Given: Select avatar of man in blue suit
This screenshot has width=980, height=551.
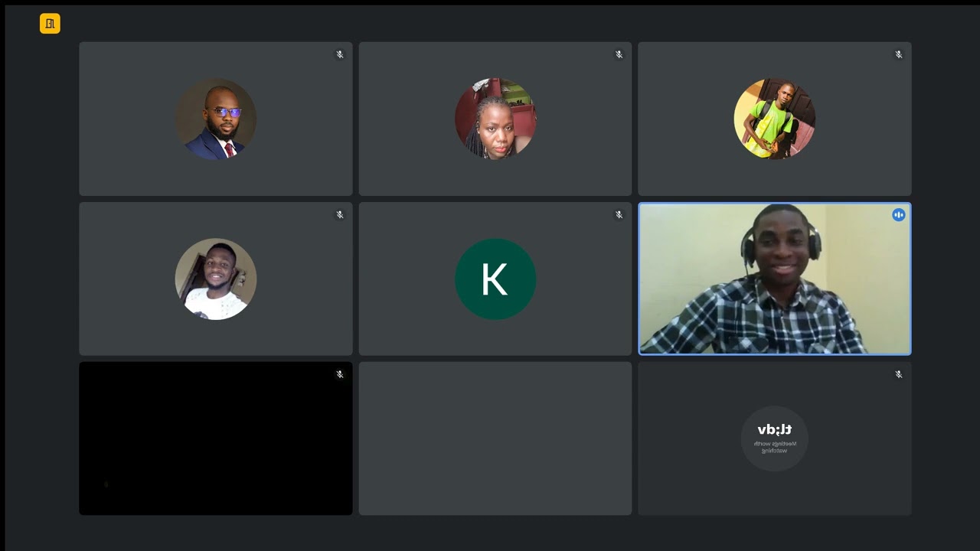Looking at the screenshot, I should click(x=216, y=119).
